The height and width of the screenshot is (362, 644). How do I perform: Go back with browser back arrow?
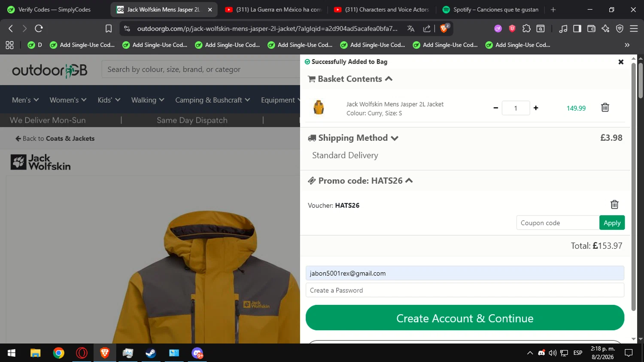(x=11, y=28)
